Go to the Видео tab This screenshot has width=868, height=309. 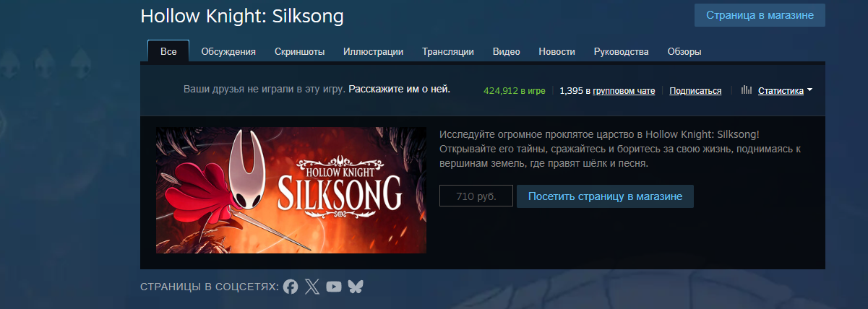coord(507,51)
